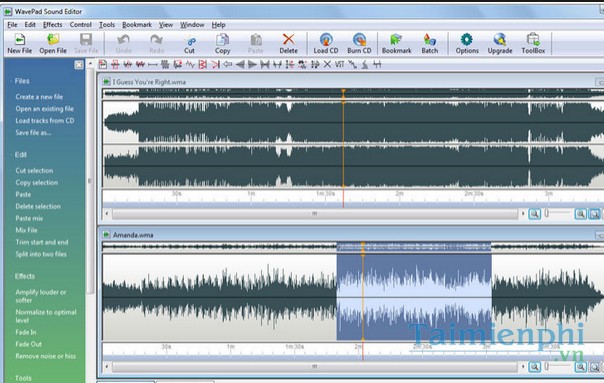
Task: Click the red X Delete toolbar icon
Action: (x=288, y=43)
